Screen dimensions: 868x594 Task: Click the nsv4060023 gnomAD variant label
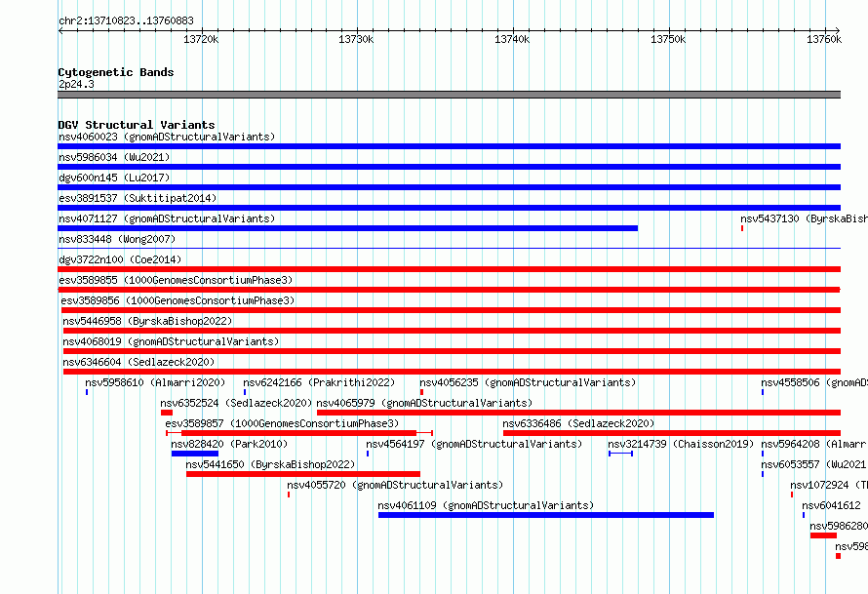click(x=167, y=137)
